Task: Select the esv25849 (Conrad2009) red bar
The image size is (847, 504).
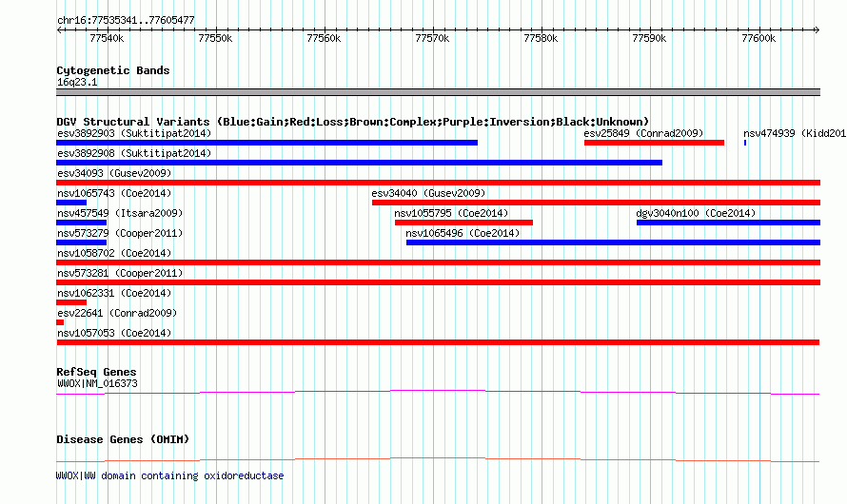Action: pos(654,143)
